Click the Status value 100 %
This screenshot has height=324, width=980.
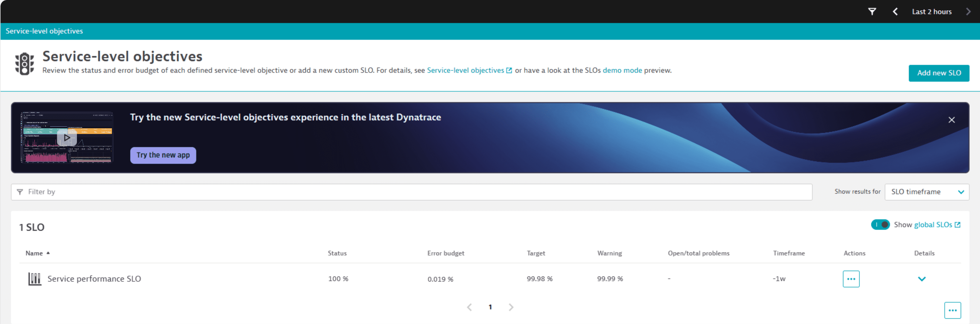click(x=338, y=279)
